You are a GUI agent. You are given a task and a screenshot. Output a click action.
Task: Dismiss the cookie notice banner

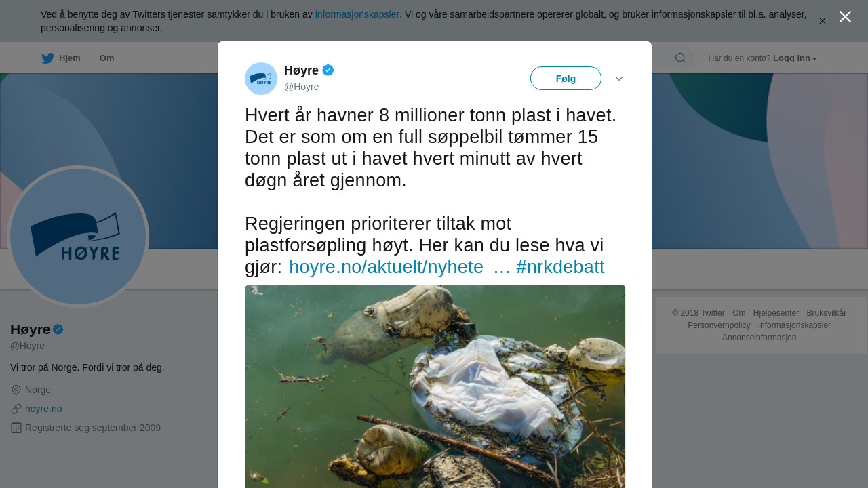(x=823, y=21)
